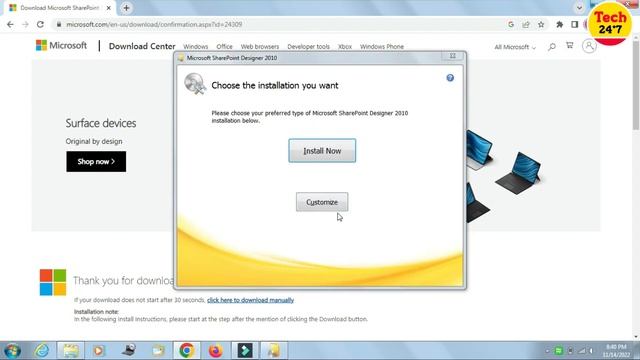Click the search magnifier on Microsoft site
Viewport: 640px width, 360px height.
point(552,47)
